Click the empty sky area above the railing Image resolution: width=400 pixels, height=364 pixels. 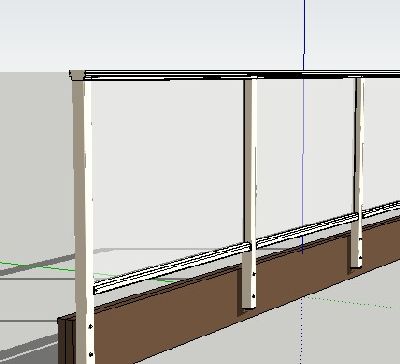pyautogui.click(x=150, y=33)
